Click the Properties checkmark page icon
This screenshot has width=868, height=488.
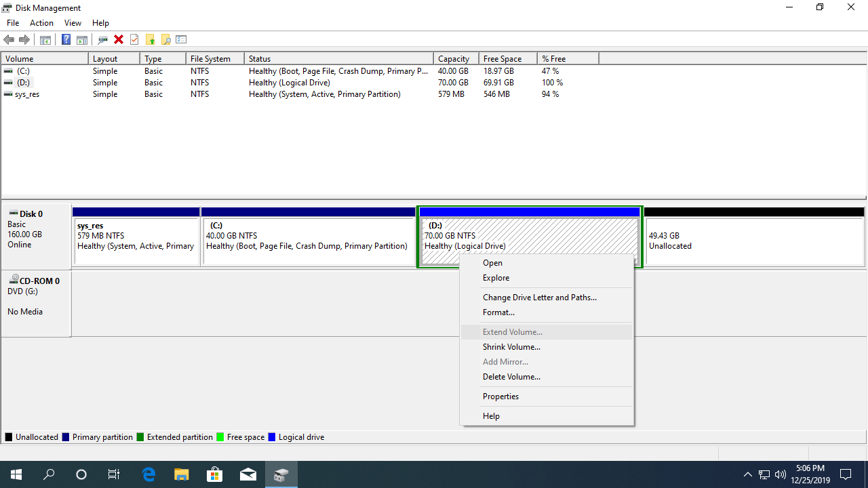click(x=134, y=40)
